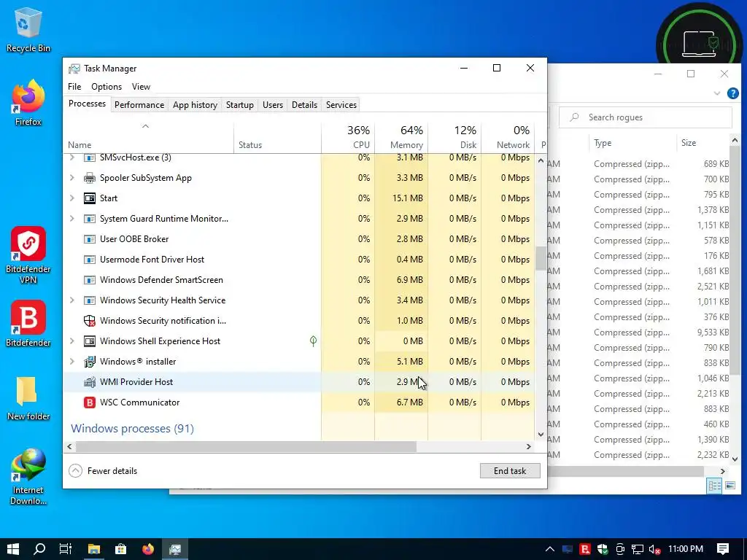This screenshot has height=560, width=747.
Task: Click Explorer horizontal scrollbar thumb
Action: (x=625, y=471)
